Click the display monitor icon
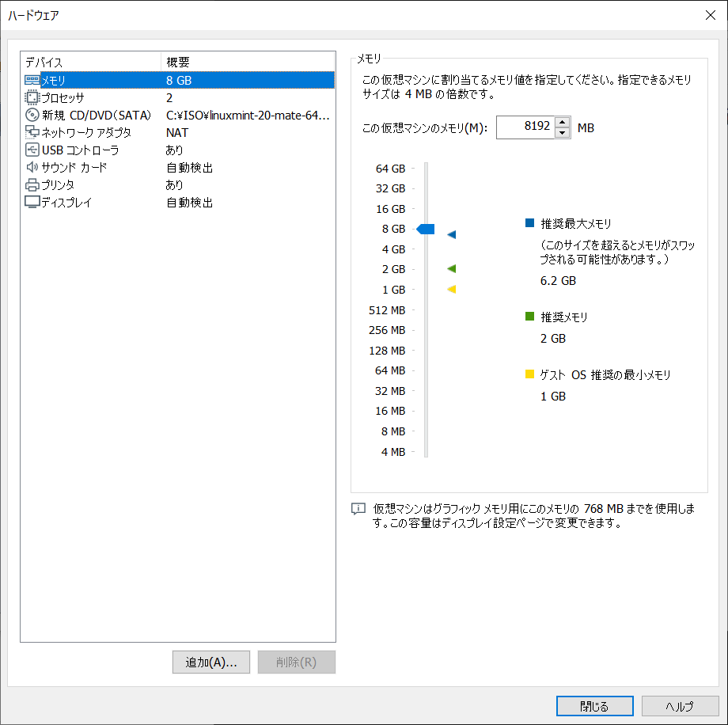 pos(32,202)
